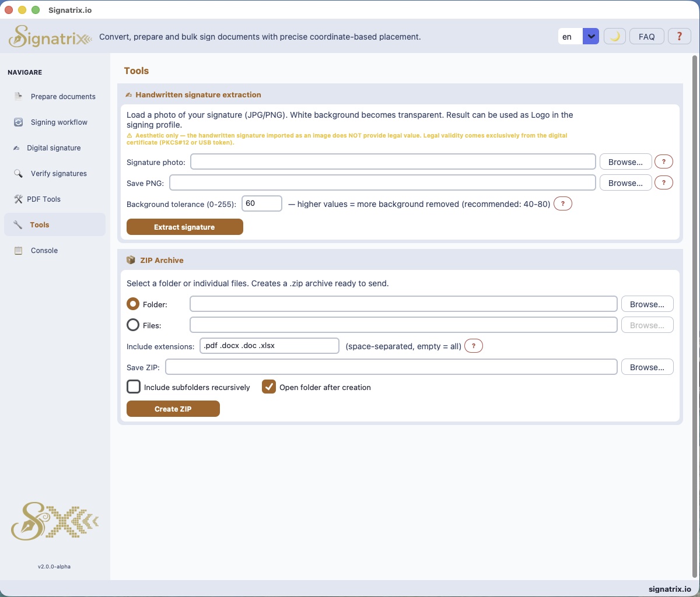The image size is (700, 597).
Task: Click the Signatrix logo in the header
Action: click(x=50, y=36)
